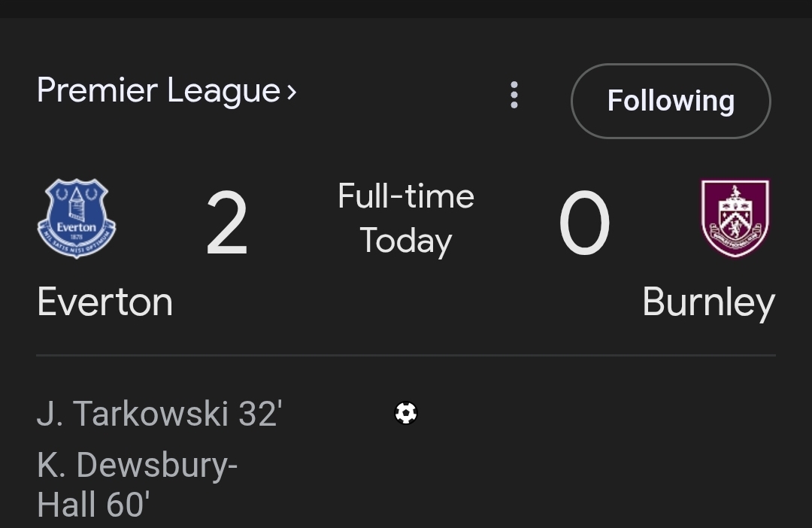Tap the Burnley club crest
The width and height of the screenshot is (812, 528).
coord(735,218)
